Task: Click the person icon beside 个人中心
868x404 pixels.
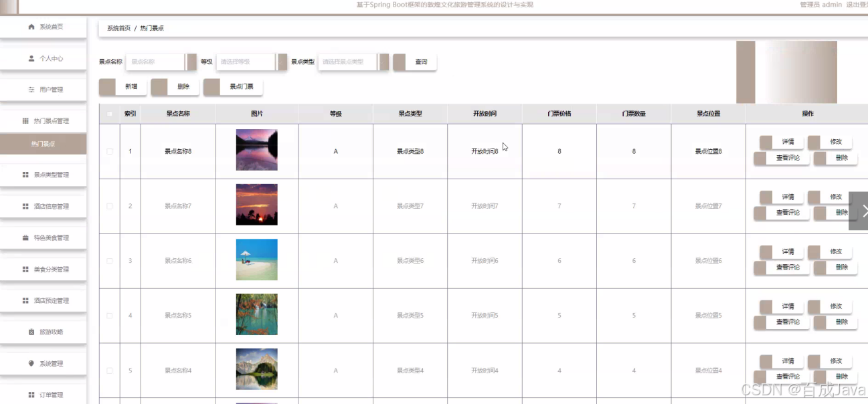Action: (31, 58)
